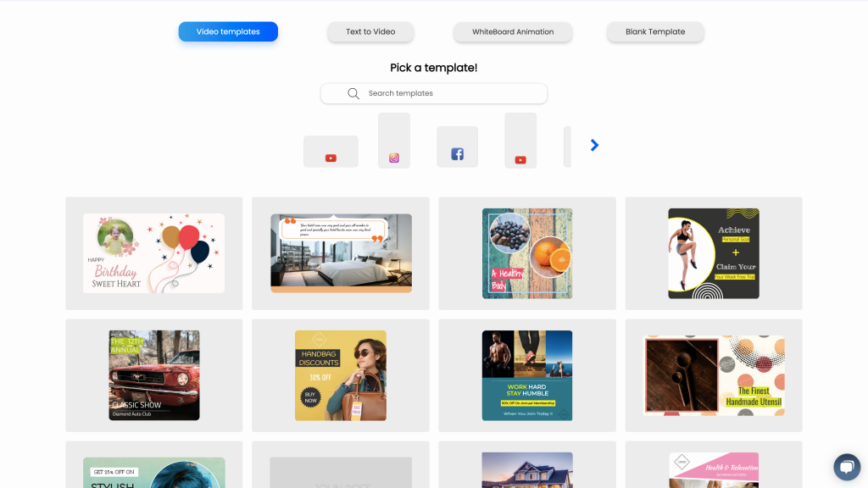868x488 pixels.
Task: Show more formats with the blue arrow
Action: [594, 145]
